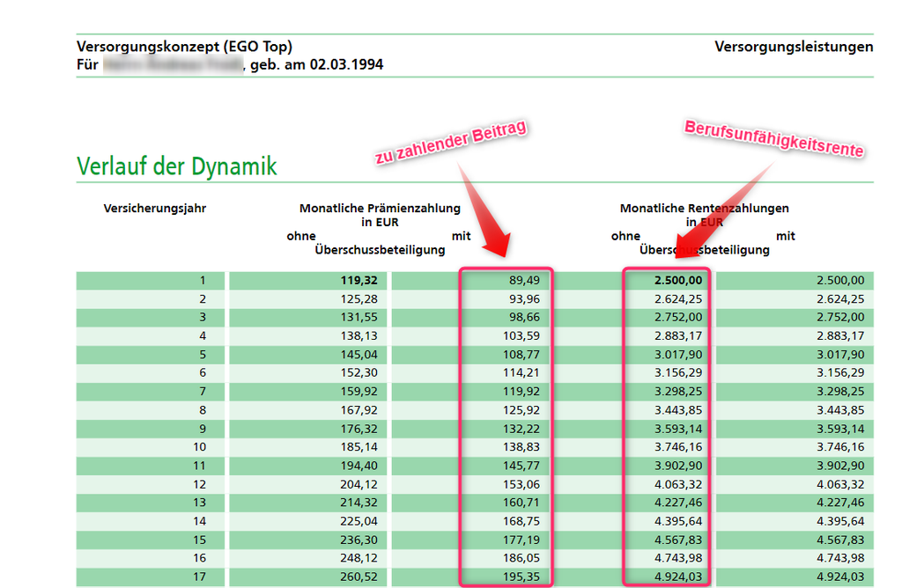Click the "Versorgungsleistungen" header text

[x=794, y=47]
